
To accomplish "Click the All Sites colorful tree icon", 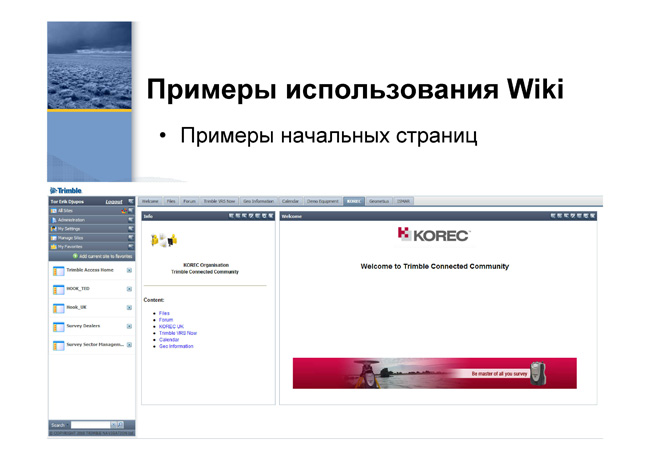I will pyautogui.click(x=124, y=211).
